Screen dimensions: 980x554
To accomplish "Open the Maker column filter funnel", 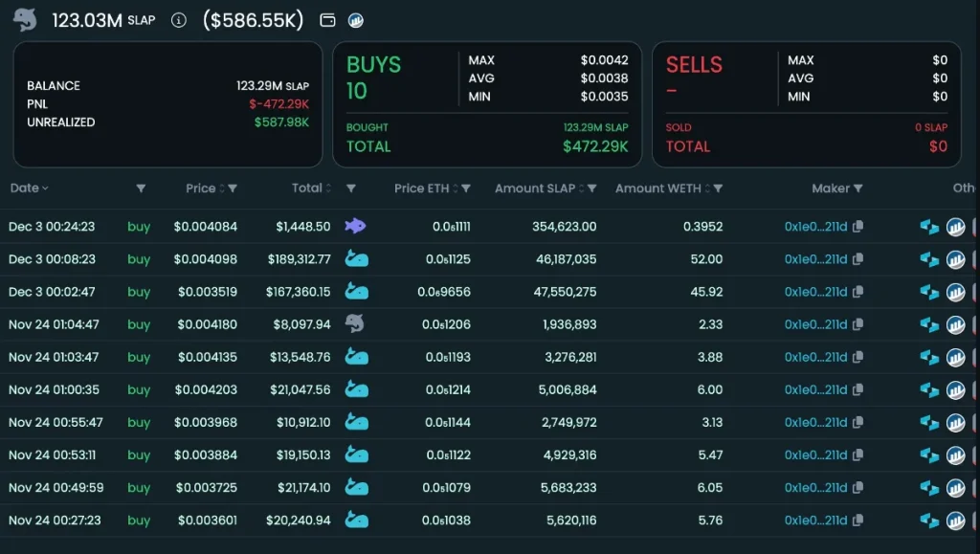I will pos(858,188).
